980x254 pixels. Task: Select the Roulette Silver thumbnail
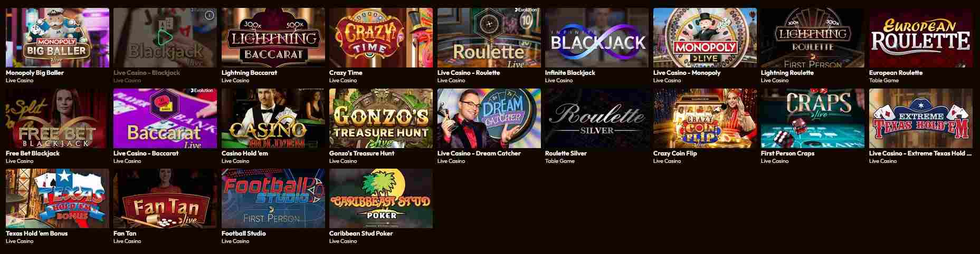597,118
